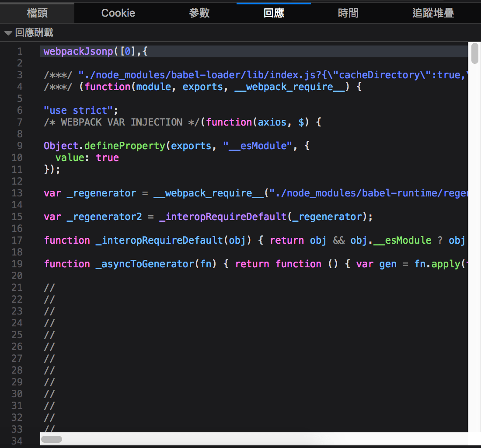Screen dimensions: 481x448
Task: Click the function(module, exports line
Action: click(x=203, y=87)
